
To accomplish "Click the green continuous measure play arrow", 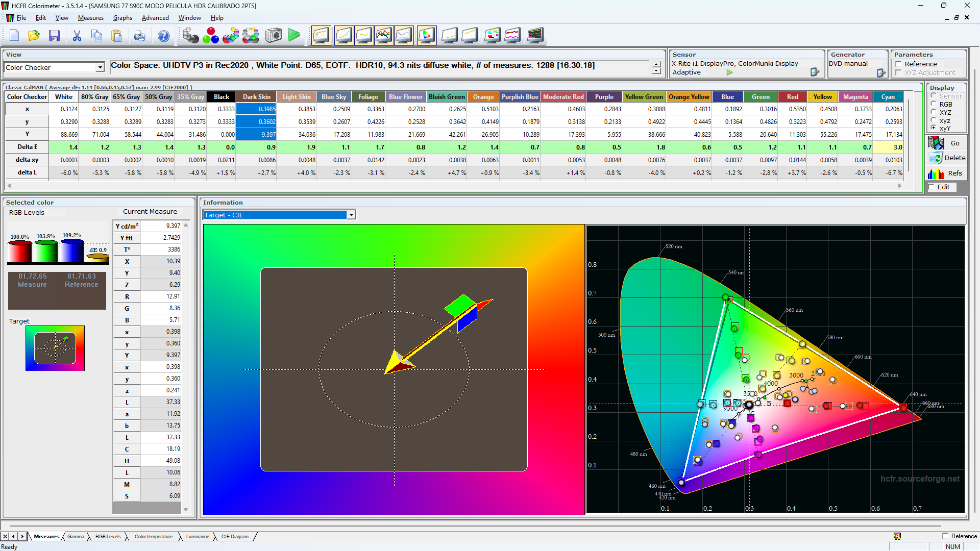I will tap(294, 36).
